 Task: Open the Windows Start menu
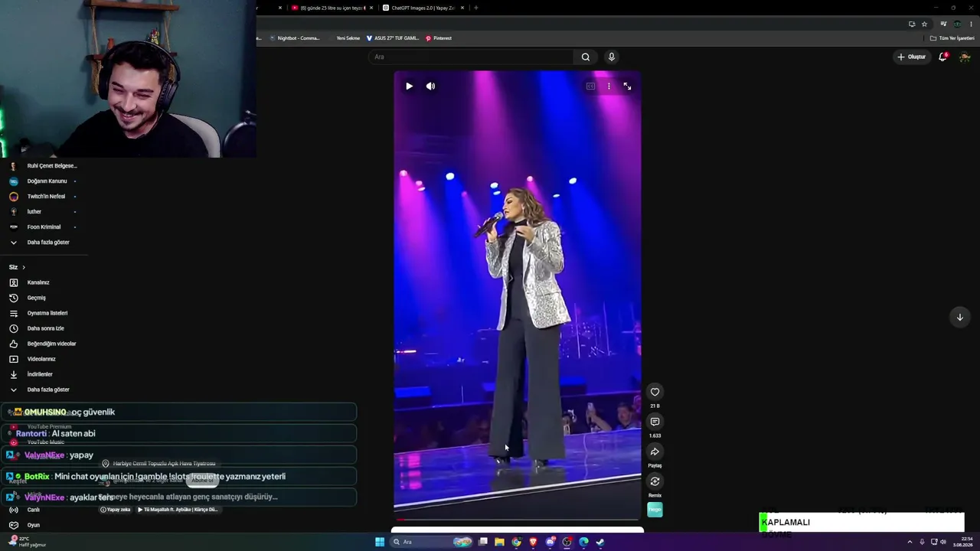pos(380,542)
